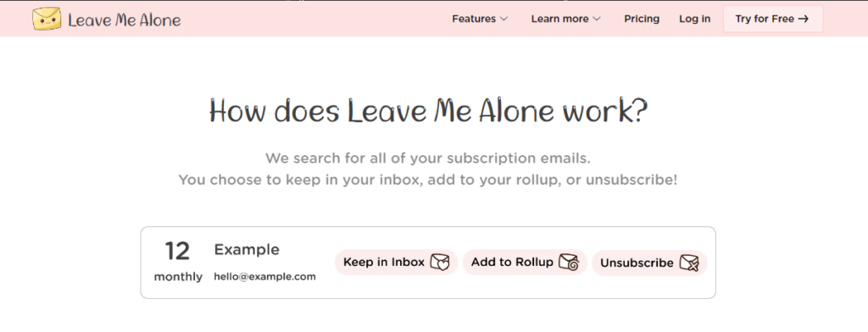The image size is (868, 332).
Task: Click the Unsubscribe button
Action: (649, 263)
